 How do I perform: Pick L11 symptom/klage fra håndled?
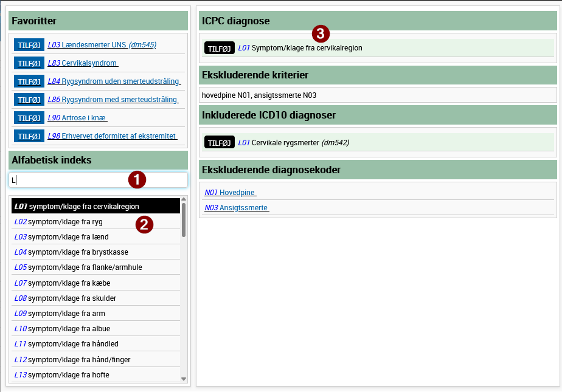pos(66,344)
